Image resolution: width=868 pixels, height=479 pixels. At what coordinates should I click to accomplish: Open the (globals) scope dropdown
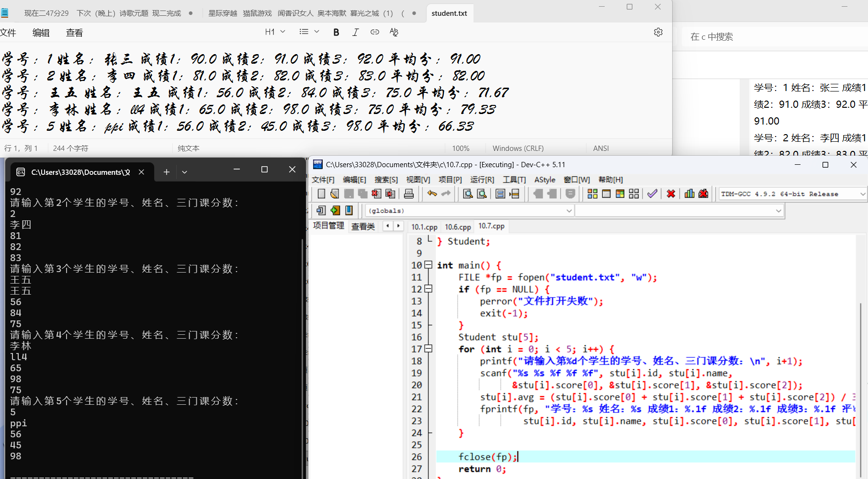click(469, 211)
